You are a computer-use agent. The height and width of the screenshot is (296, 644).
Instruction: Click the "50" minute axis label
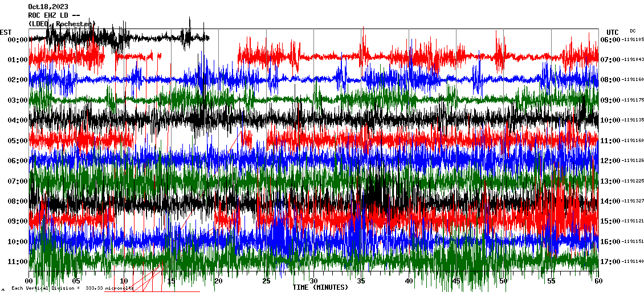click(504, 281)
